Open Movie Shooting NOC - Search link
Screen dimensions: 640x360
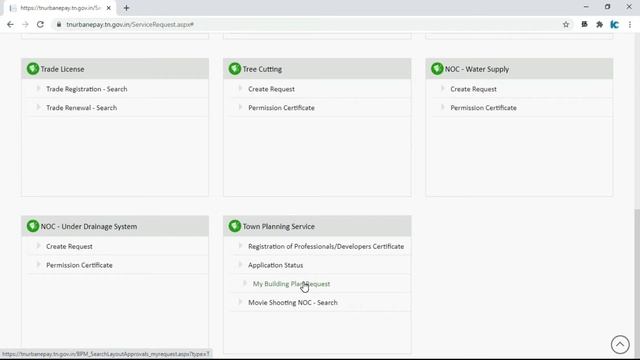coord(293,303)
